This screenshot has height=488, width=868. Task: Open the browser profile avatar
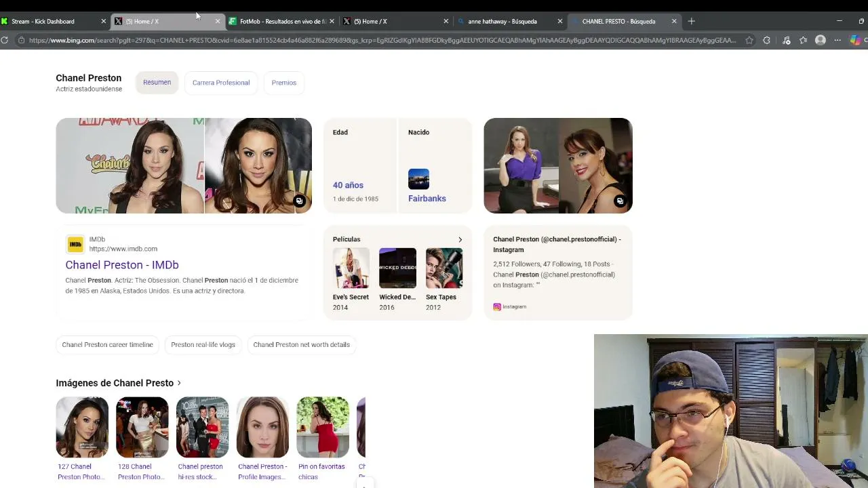[821, 40]
